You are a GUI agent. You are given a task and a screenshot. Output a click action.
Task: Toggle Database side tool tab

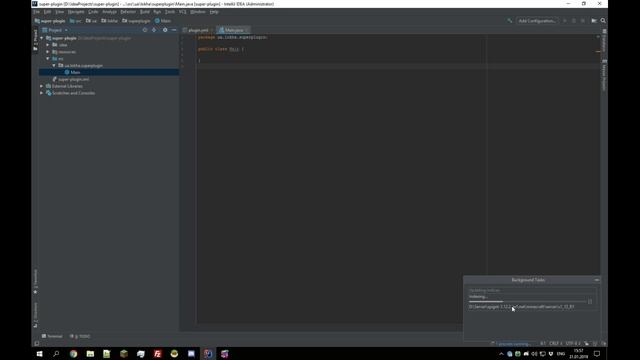pyautogui.click(x=604, y=41)
